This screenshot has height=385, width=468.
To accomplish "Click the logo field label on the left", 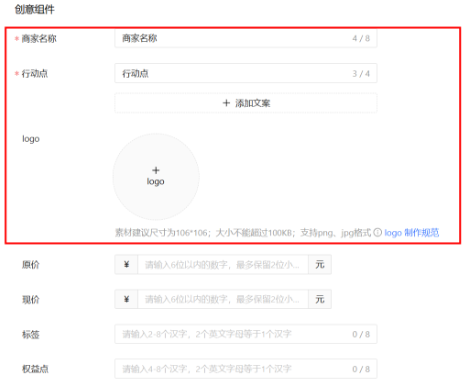I will (x=31, y=139).
